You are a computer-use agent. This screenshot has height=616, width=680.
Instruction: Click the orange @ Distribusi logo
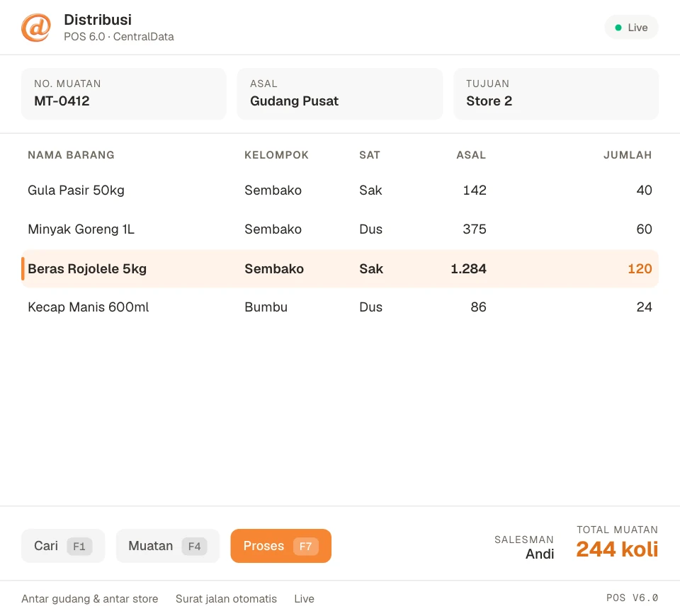pyautogui.click(x=36, y=28)
